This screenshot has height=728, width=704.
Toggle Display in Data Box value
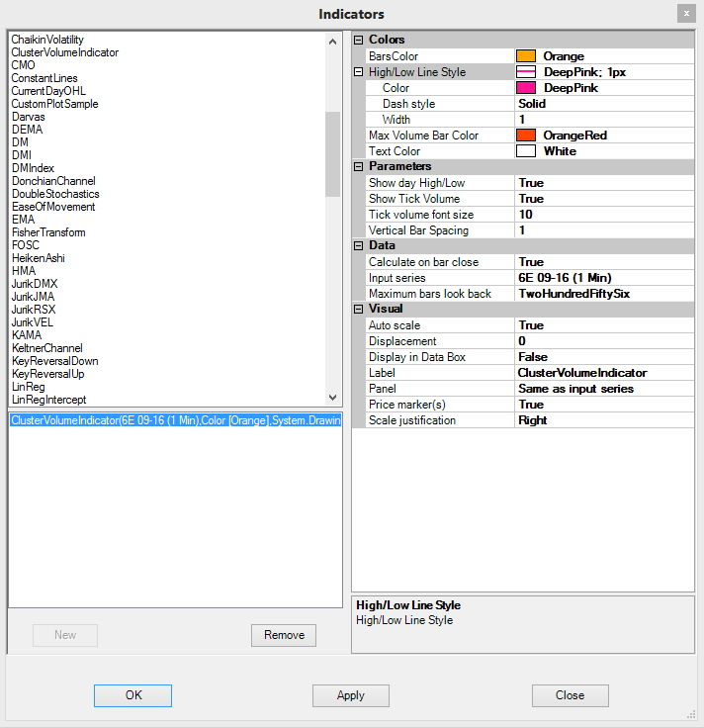coord(603,357)
